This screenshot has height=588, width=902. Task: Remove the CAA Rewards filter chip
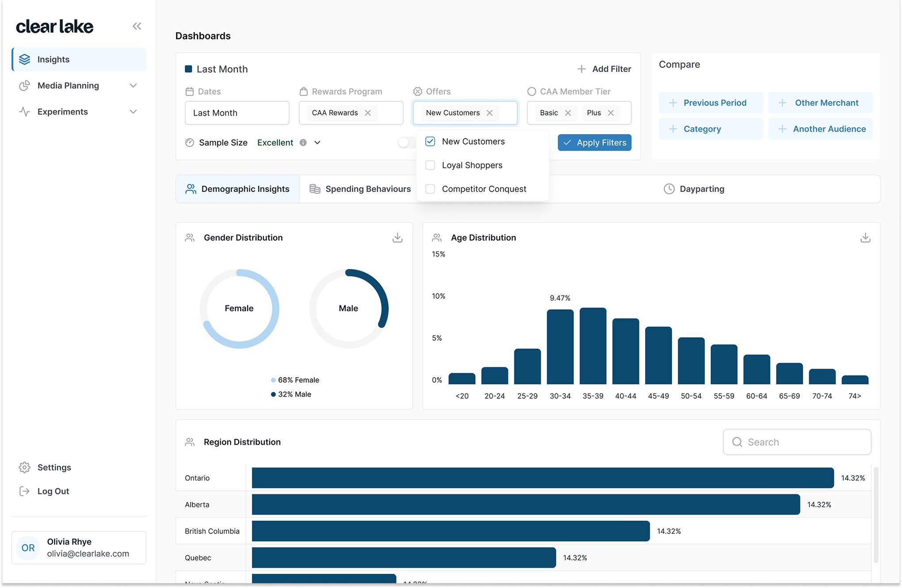[x=368, y=113]
